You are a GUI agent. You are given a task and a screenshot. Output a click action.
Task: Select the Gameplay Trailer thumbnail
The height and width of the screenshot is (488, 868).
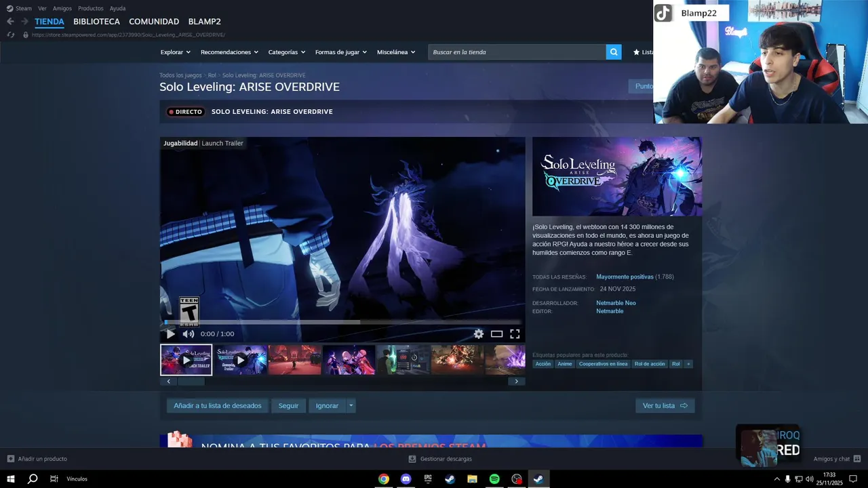241,360
